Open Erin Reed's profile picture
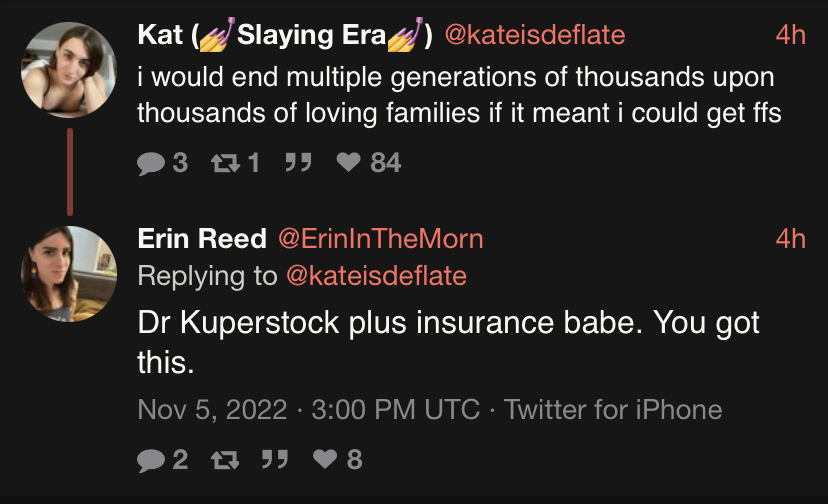Screen dimensions: 828x504 click(x=70, y=273)
